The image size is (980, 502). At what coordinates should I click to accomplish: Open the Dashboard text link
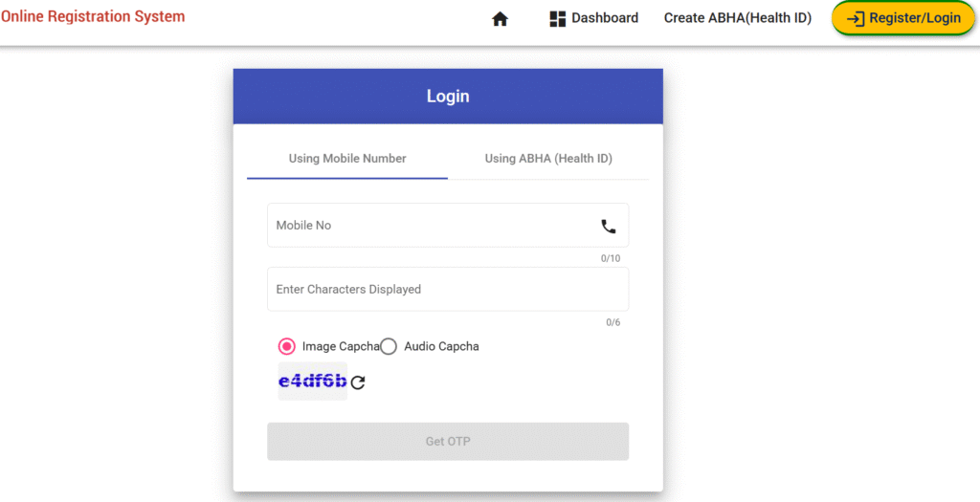605,18
